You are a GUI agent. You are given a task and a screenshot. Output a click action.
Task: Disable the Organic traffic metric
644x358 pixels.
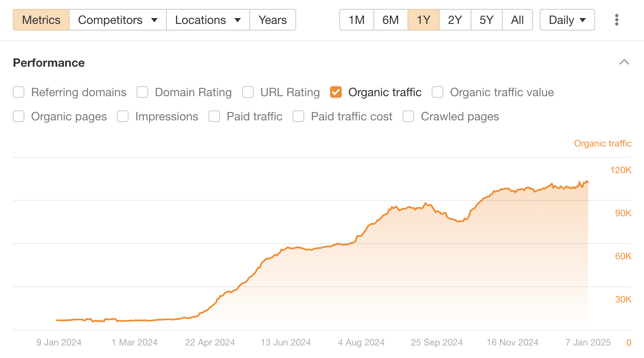[x=336, y=92]
